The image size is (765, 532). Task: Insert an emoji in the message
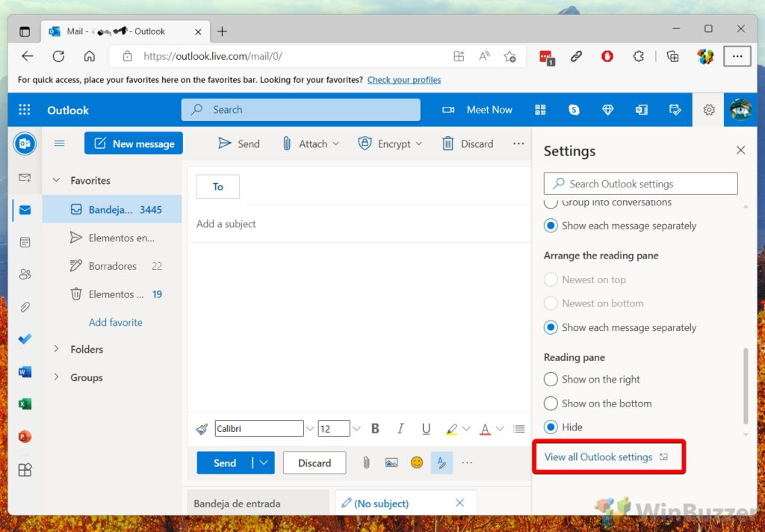pyautogui.click(x=417, y=463)
